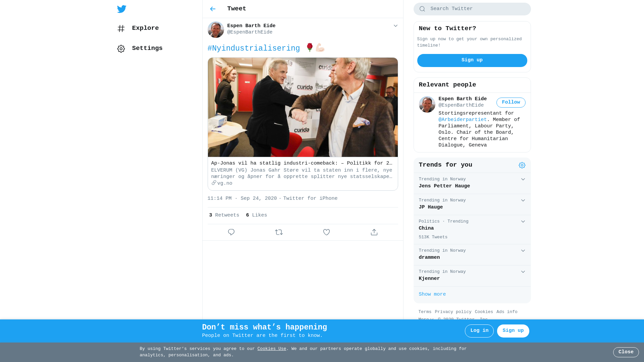The height and width of the screenshot is (362, 644).
Task: Click the Twitter bird logo
Action: (x=122, y=9)
